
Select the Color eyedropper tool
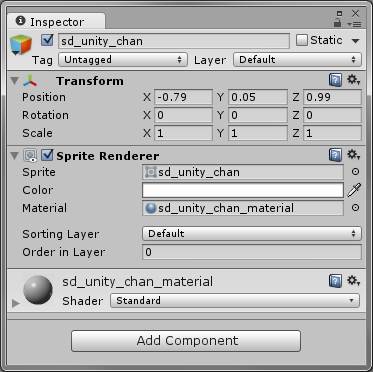354,190
